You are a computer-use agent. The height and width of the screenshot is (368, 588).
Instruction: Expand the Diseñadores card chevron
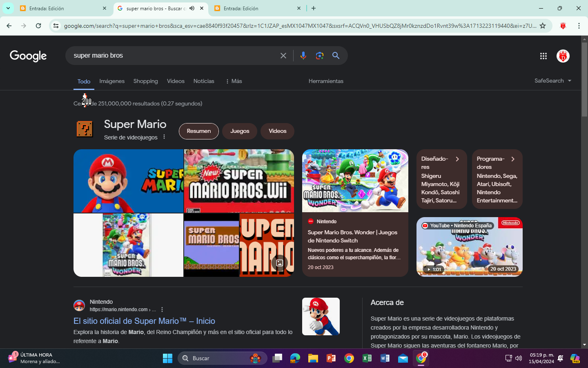pyautogui.click(x=457, y=159)
